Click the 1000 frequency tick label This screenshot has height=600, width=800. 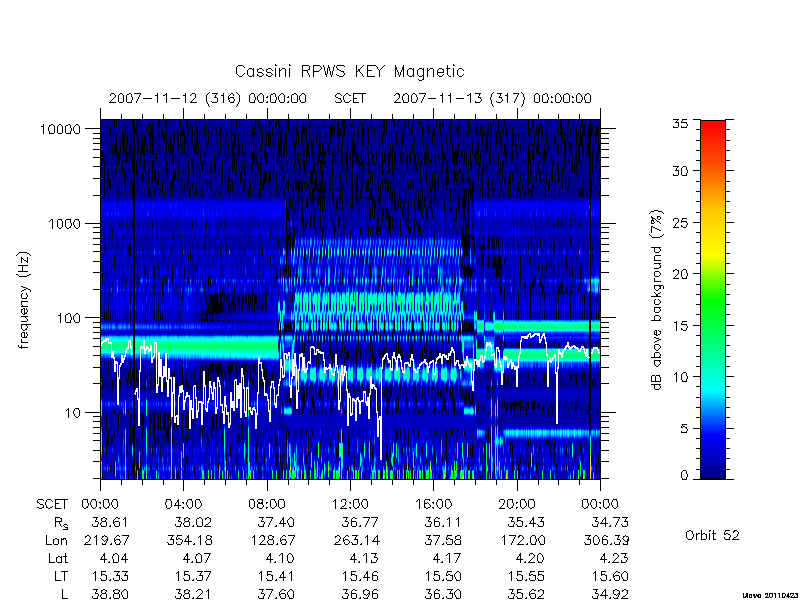point(65,223)
